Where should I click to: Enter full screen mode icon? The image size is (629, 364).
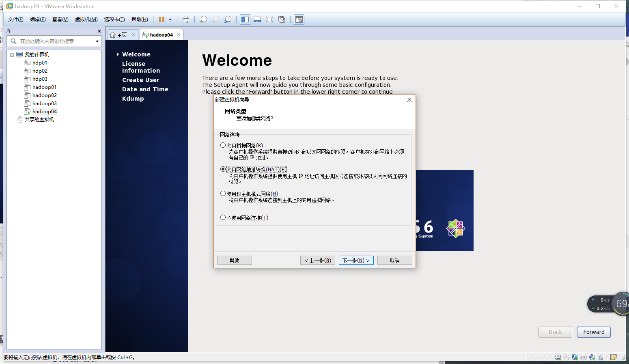[x=269, y=19]
